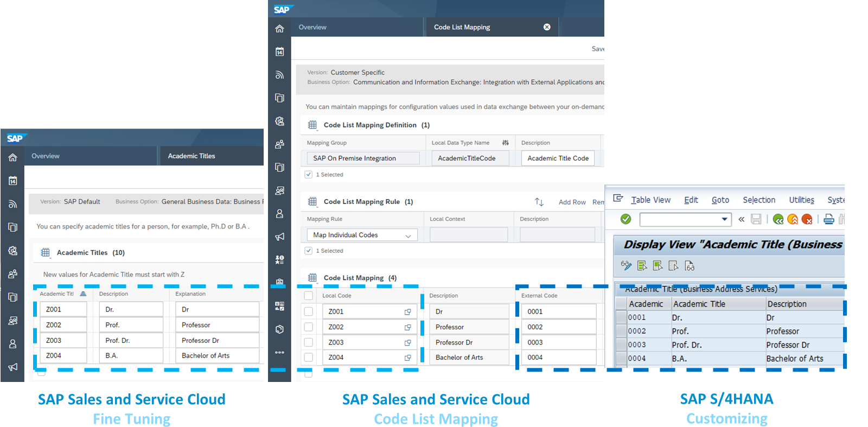Tick the checkbox for the Z003 mapping row
Image resolution: width=868 pixels, height=427 pixels.
coord(308,342)
